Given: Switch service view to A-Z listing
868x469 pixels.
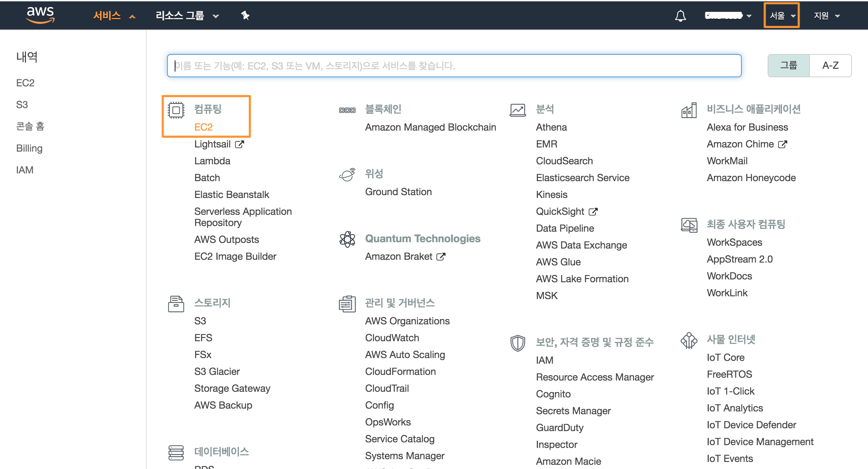Looking at the screenshot, I should [x=830, y=65].
